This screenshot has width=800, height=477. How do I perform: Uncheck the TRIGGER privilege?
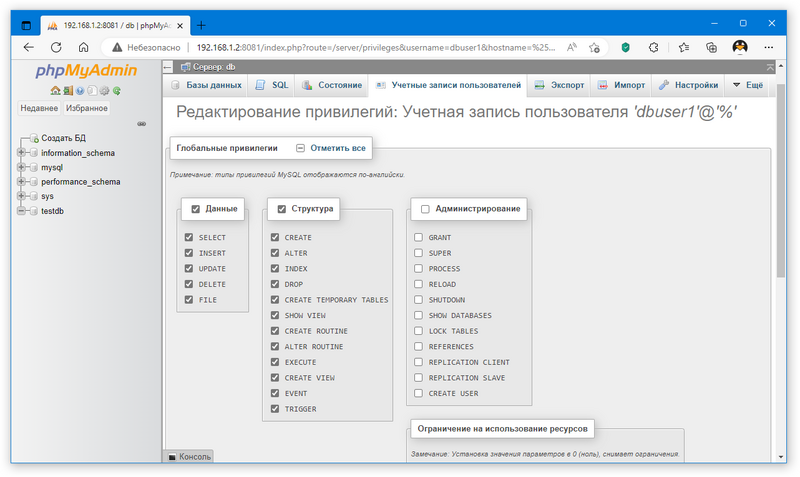point(275,409)
